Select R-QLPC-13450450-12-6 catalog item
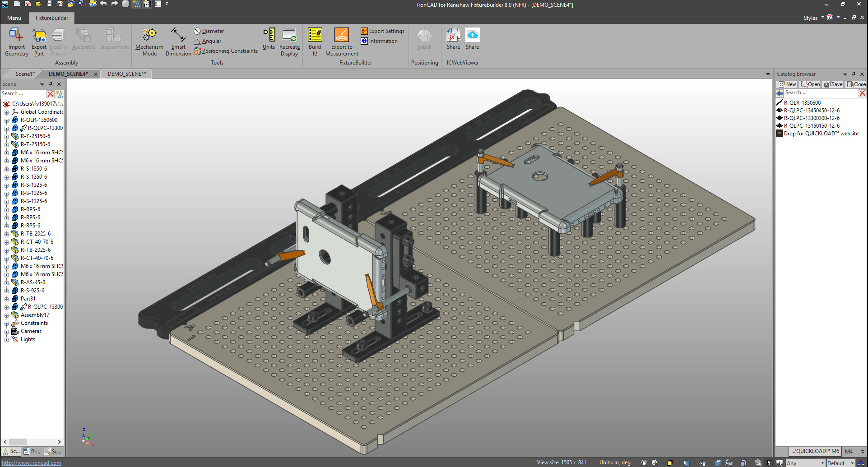This screenshot has width=868, height=467. tap(812, 111)
